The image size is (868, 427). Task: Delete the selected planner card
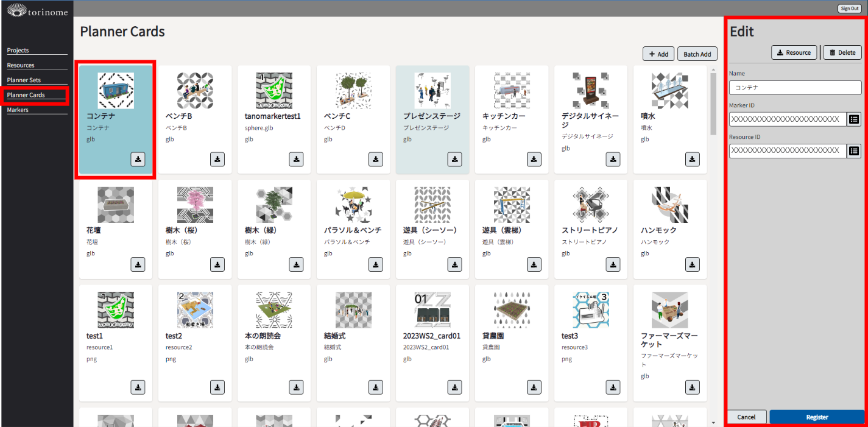842,52
